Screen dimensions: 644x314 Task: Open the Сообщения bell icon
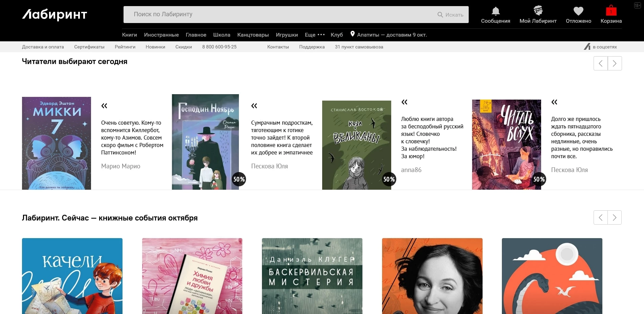point(495,11)
